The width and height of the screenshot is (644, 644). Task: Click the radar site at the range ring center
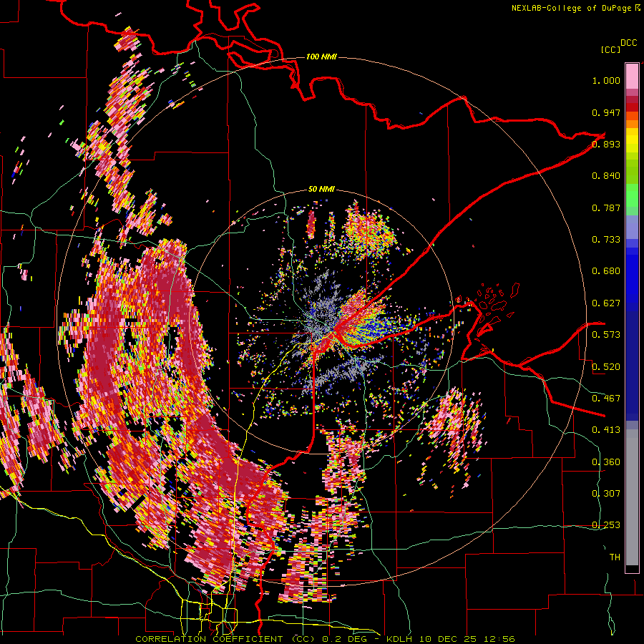321,322
